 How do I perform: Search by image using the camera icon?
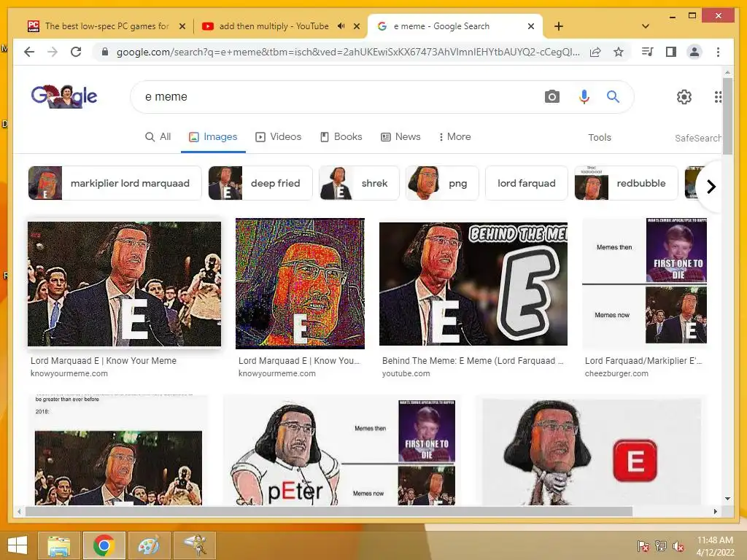551,97
